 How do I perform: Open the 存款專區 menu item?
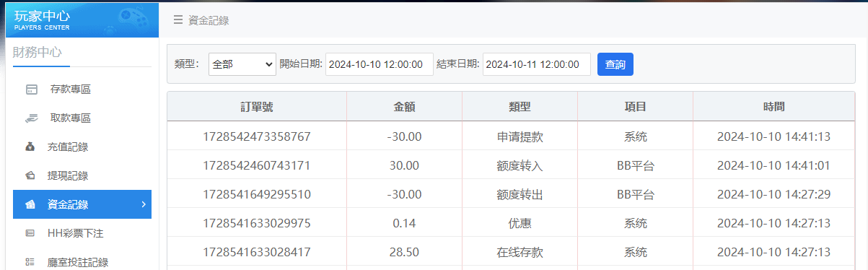pyautogui.click(x=82, y=90)
